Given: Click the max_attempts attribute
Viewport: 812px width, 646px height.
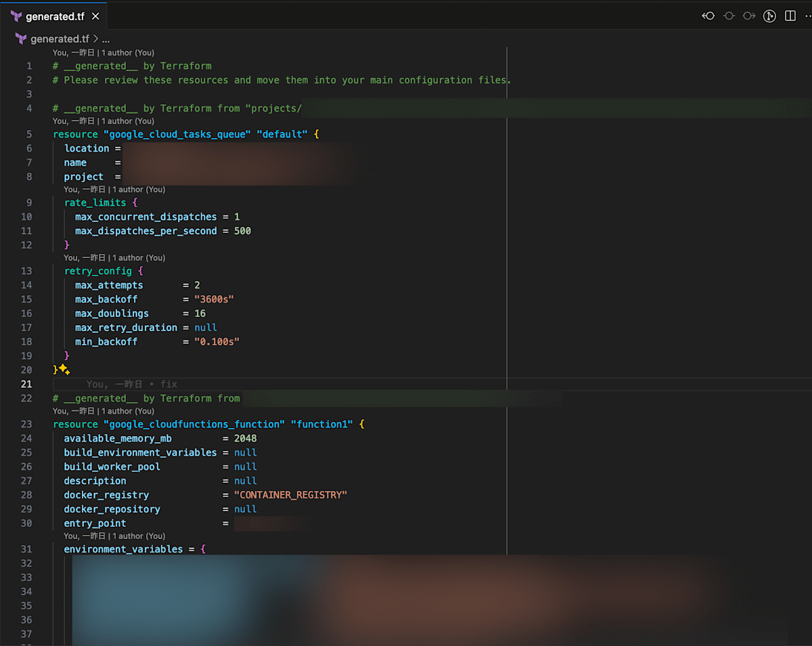Looking at the screenshot, I should (109, 285).
